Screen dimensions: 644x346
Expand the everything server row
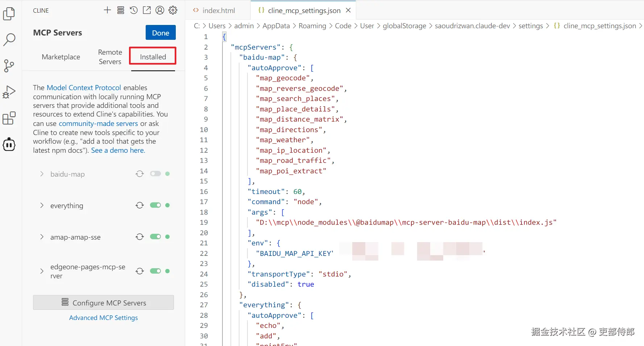click(42, 206)
